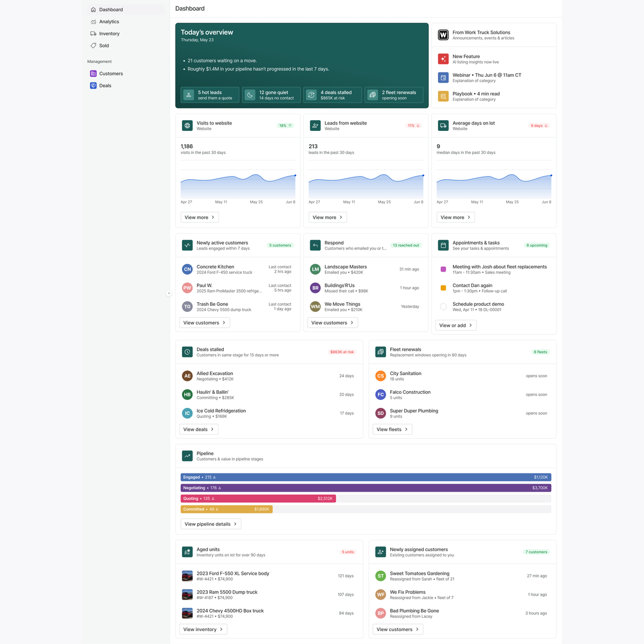644x644 pixels.
Task: Click the Newly assigned customers icon
Action: click(x=380, y=552)
